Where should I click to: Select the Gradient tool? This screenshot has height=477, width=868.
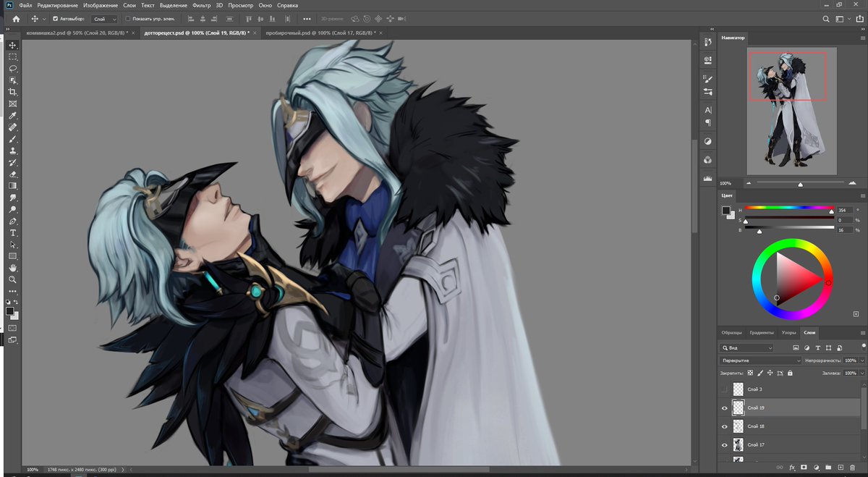coord(12,185)
